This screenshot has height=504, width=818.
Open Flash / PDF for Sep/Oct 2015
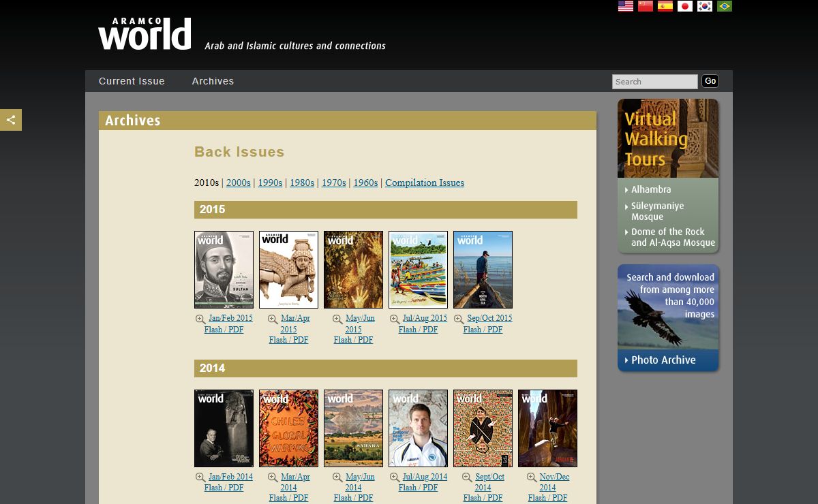pyautogui.click(x=483, y=330)
